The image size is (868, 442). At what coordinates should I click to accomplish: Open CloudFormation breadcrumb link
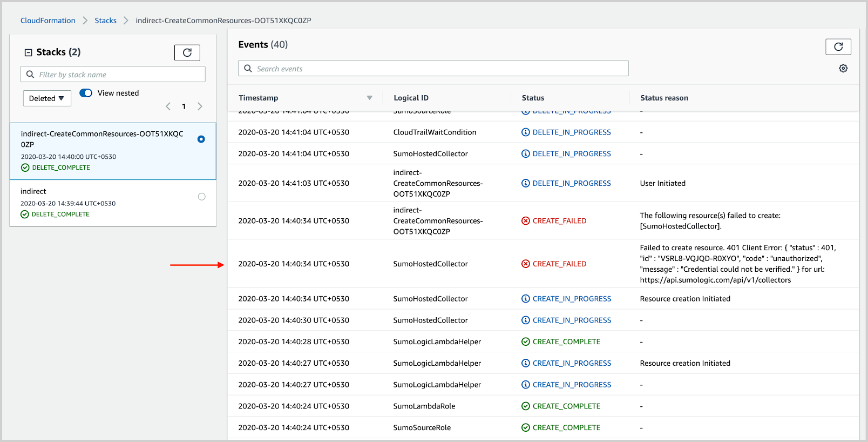point(48,21)
